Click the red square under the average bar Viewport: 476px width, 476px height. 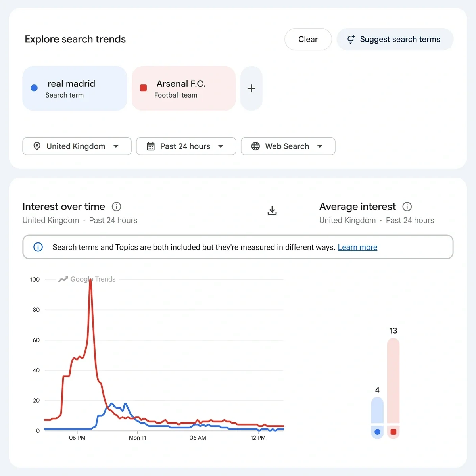pyautogui.click(x=393, y=432)
